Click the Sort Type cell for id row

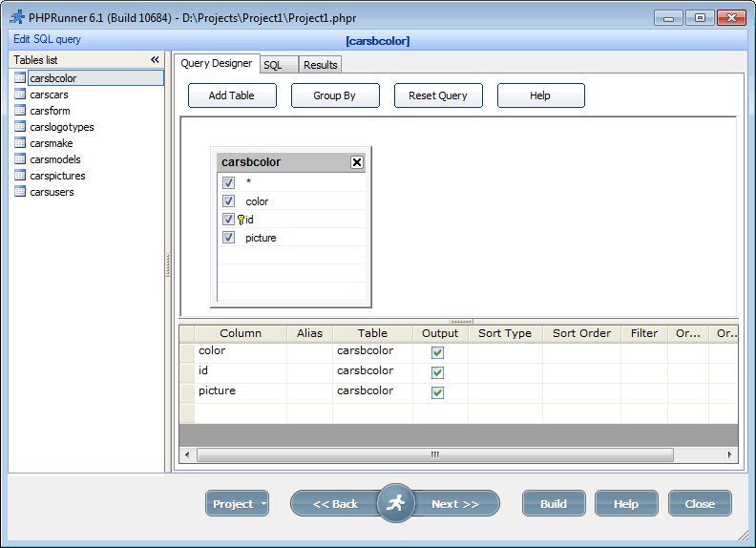tap(505, 373)
